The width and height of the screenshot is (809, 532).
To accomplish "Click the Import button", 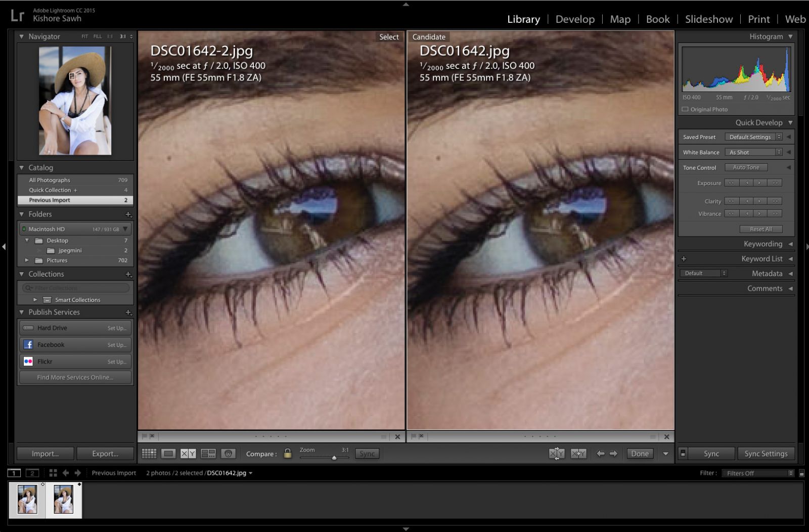I will pyautogui.click(x=44, y=454).
